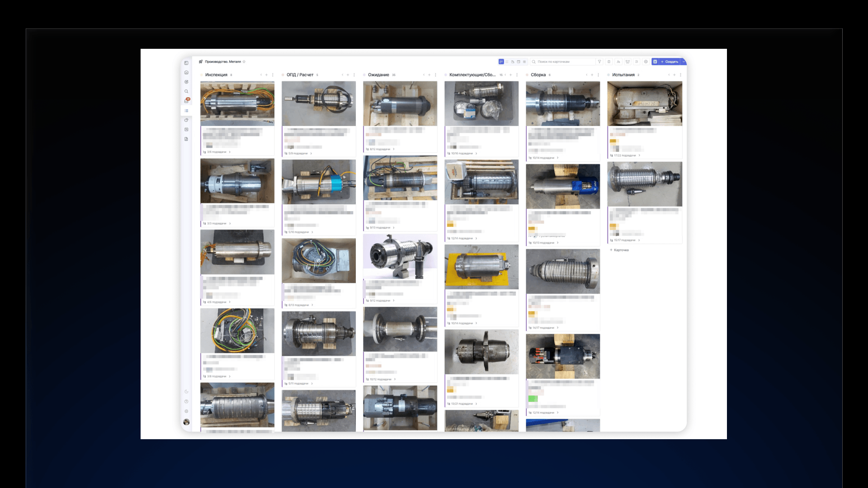
Task: Open the 3/3 подзадачи link in Инспекция
Action: [x=217, y=223]
